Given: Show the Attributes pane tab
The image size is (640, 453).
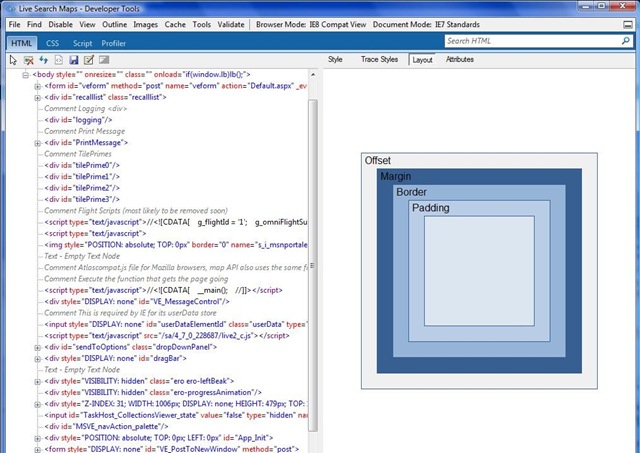Looking at the screenshot, I should 460,60.
